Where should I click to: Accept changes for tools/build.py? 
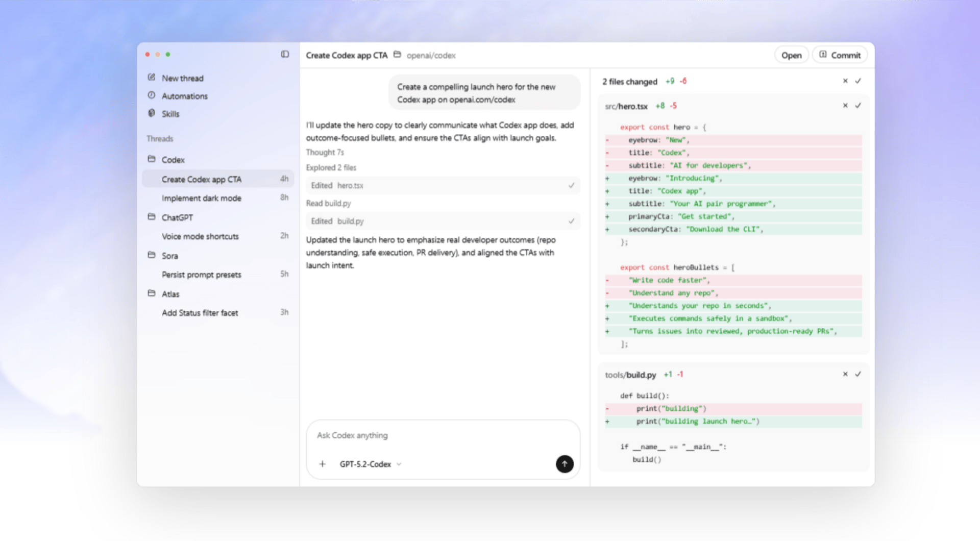click(x=858, y=374)
